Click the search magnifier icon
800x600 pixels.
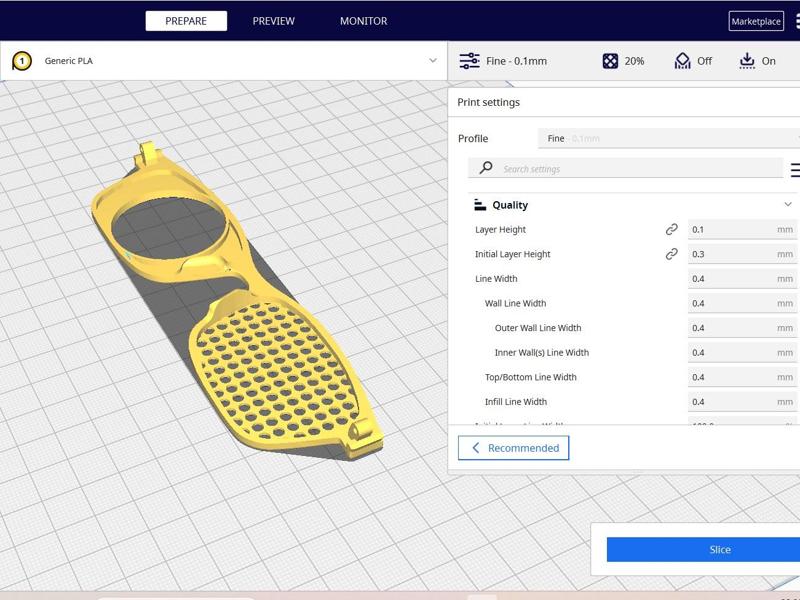(486, 167)
